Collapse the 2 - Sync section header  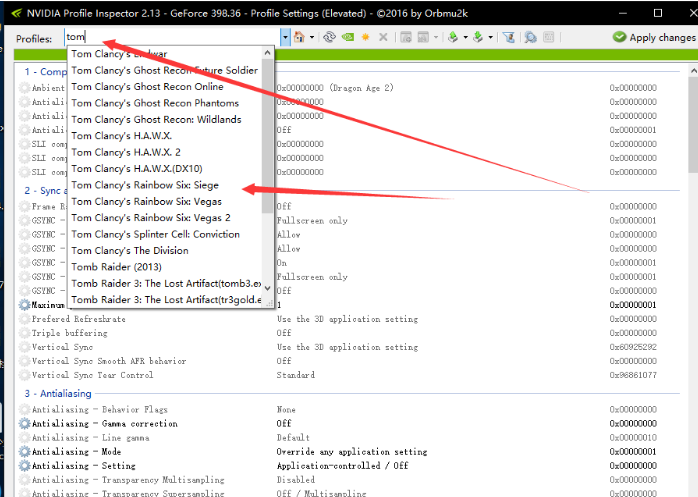(45, 191)
